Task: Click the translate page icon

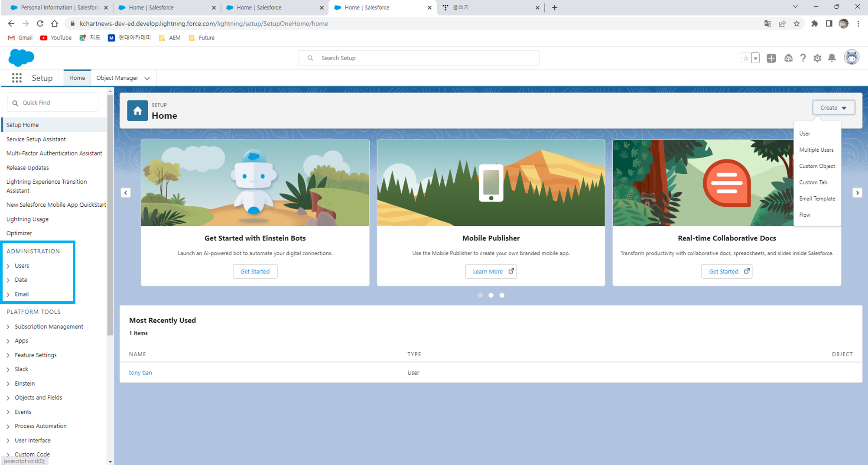Action: coord(767,23)
